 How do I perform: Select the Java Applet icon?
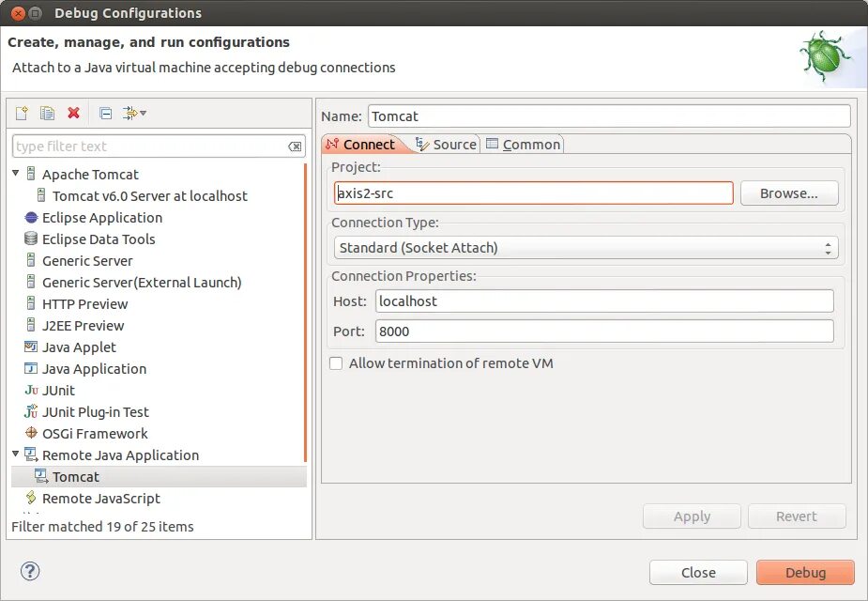[31, 347]
